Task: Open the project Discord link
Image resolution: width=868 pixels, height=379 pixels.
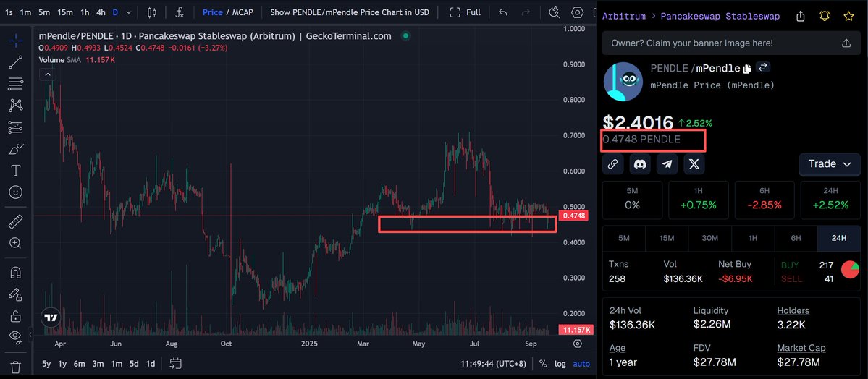Action: pyautogui.click(x=640, y=163)
